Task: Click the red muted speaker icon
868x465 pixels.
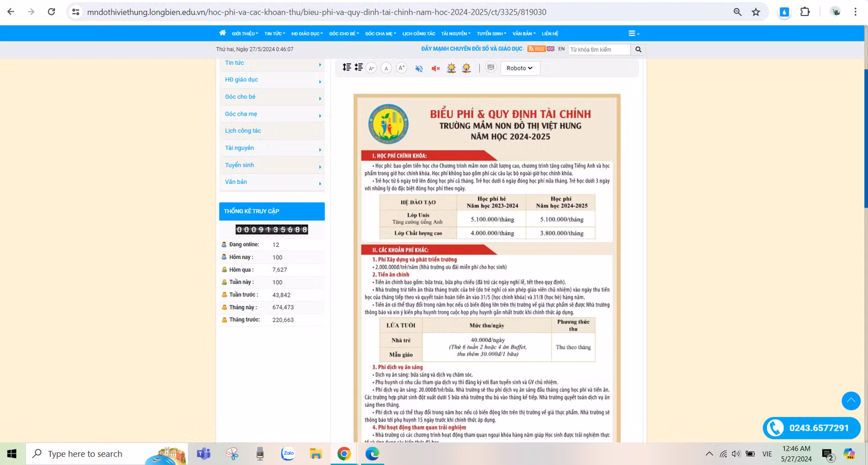Action: [436, 68]
